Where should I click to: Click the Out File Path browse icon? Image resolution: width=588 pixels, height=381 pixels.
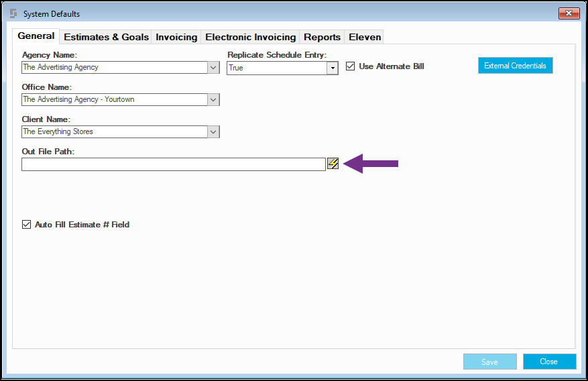click(x=333, y=164)
